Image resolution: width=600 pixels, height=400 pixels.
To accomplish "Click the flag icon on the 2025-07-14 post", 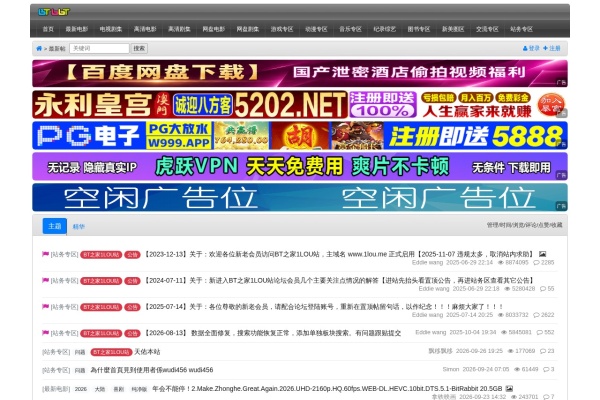I will coord(46,307).
